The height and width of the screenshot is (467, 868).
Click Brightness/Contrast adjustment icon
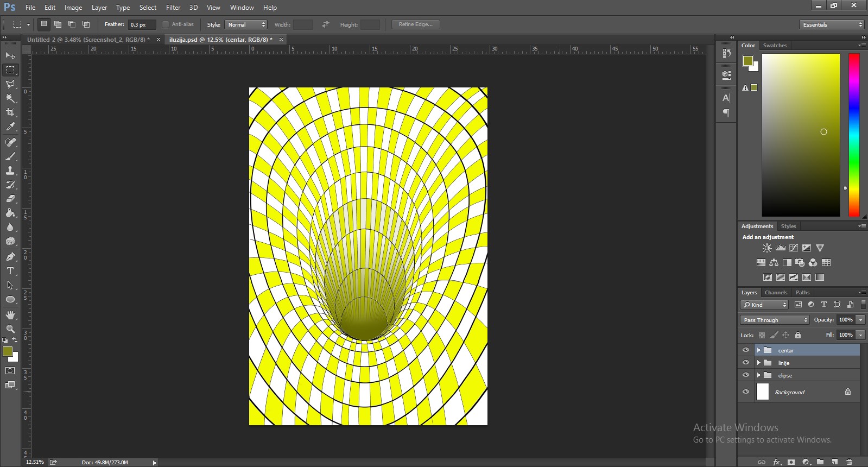click(767, 248)
